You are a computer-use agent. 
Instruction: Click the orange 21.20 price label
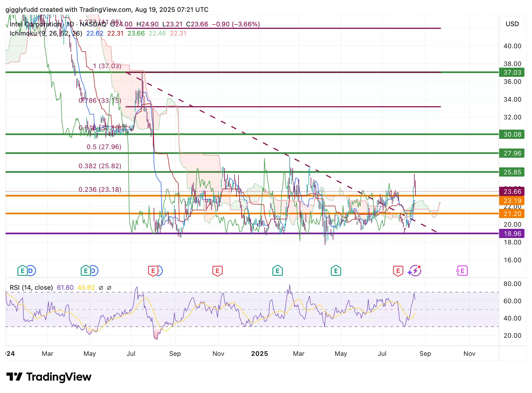pyautogui.click(x=512, y=214)
